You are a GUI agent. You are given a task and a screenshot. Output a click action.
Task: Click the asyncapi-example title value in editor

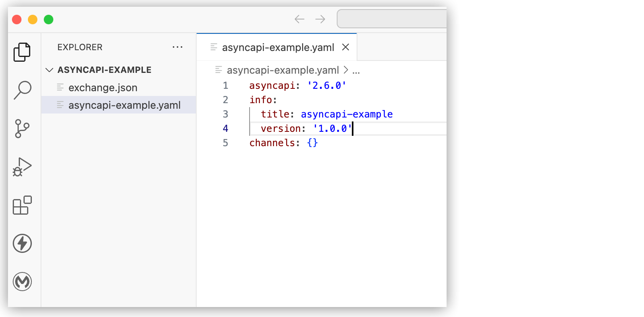pos(347,114)
